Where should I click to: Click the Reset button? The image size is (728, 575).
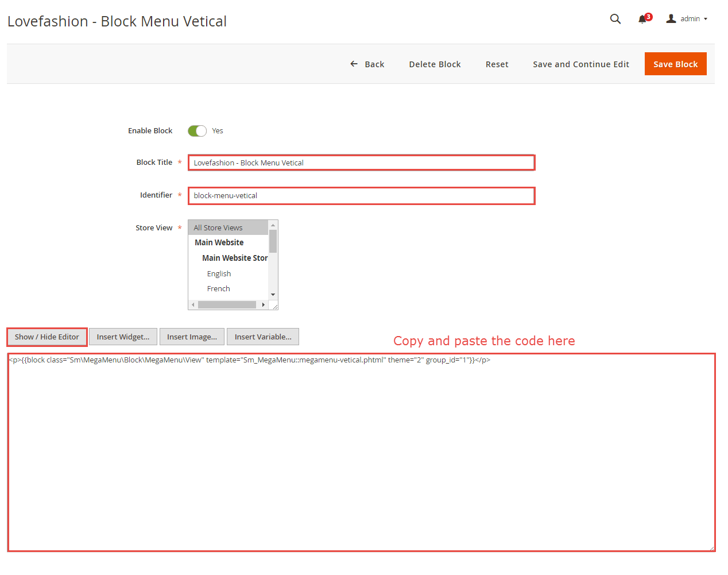pyautogui.click(x=497, y=64)
